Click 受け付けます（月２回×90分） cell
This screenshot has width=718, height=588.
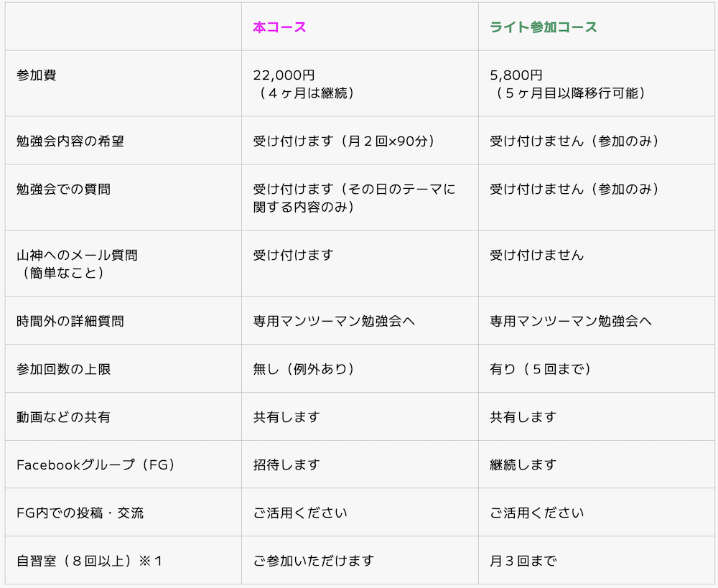[344, 141]
